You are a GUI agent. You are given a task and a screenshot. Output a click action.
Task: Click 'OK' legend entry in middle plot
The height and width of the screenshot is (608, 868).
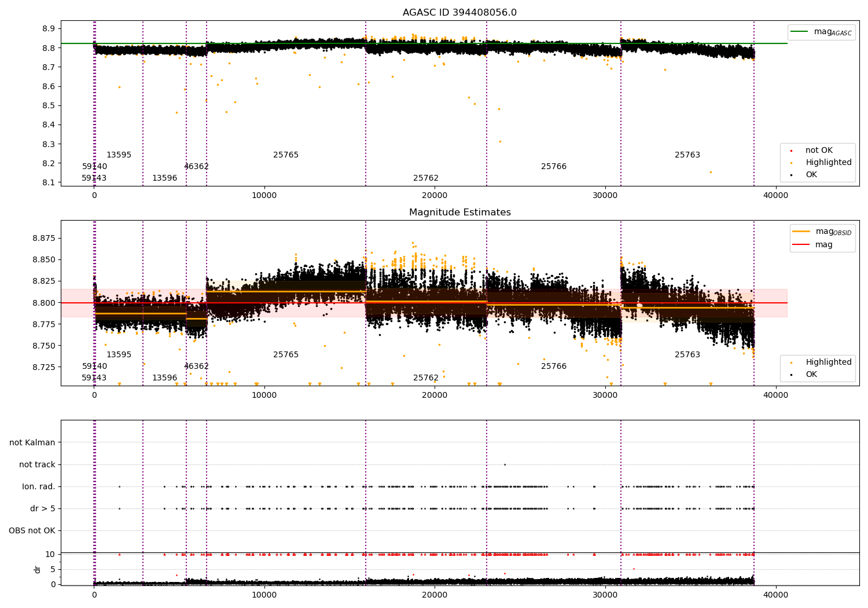pos(805,375)
